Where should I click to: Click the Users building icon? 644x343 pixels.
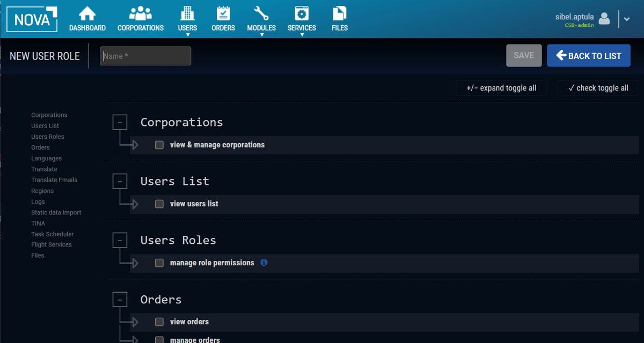(x=187, y=13)
